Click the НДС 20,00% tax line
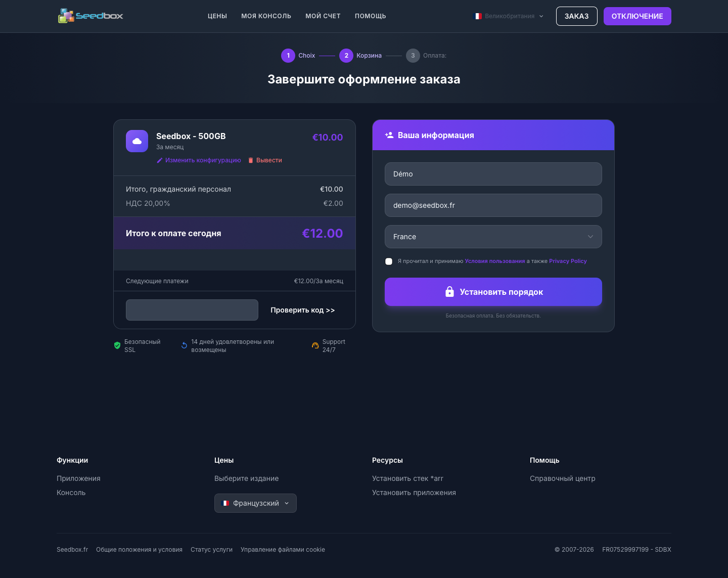The height and width of the screenshot is (578, 728). pyautogui.click(x=148, y=203)
